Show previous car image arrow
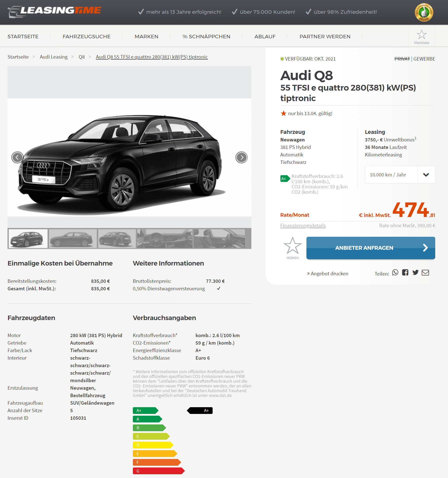 pyautogui.click(x=18, y=157)
